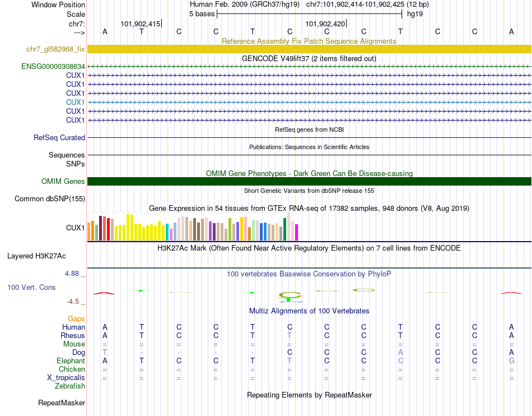Click the green ENSG00000308634 arrowed transcript line
This screenshot has height=416, width=532.
(x=309, y=67)
